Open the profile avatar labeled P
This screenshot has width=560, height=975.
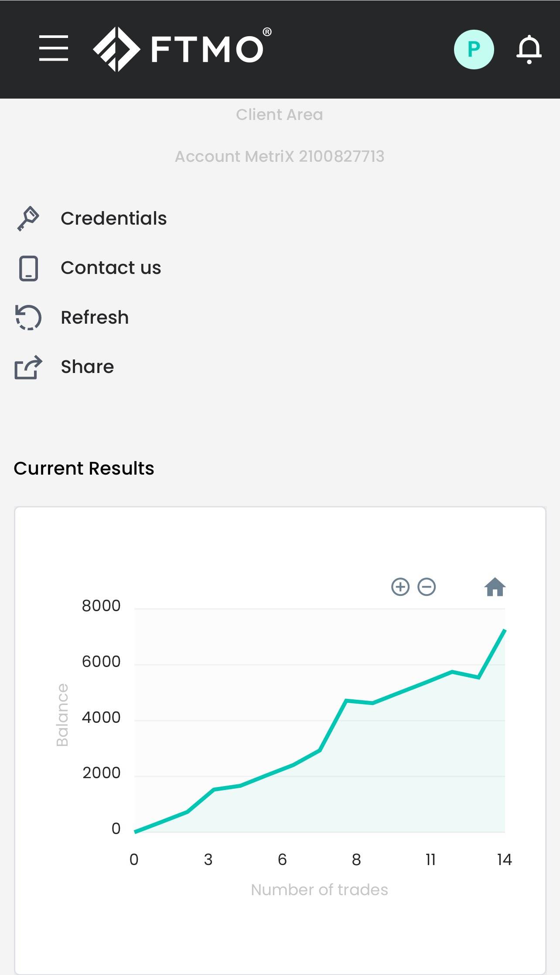(474, 49)
